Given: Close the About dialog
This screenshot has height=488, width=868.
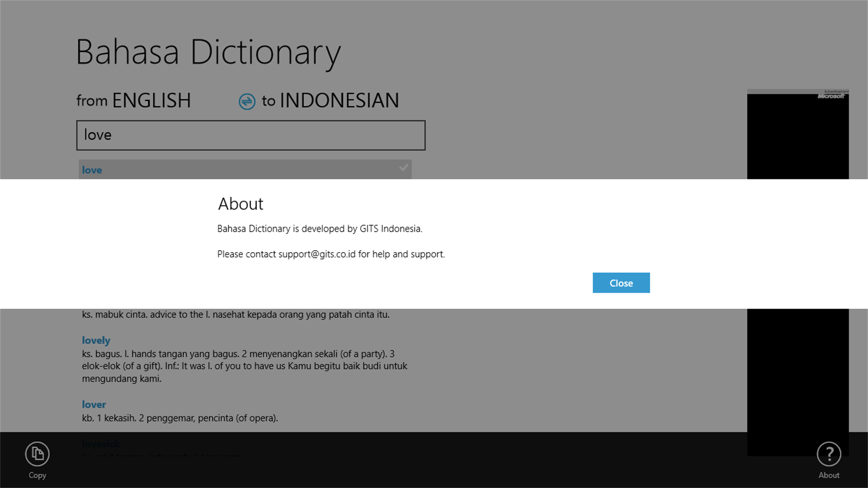Looking at the screenshot, I should click(x=621, y=283).
